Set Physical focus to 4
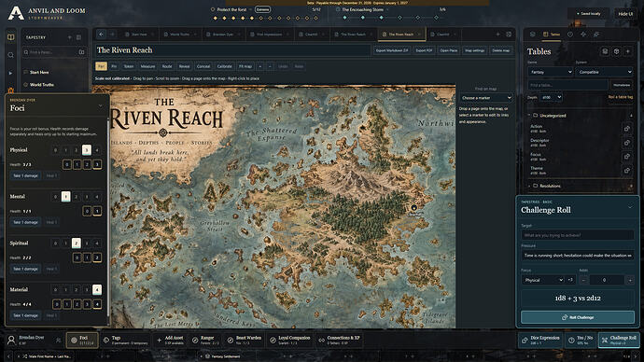Viewport: 644px width, 362px height. (x=96, y=150)
